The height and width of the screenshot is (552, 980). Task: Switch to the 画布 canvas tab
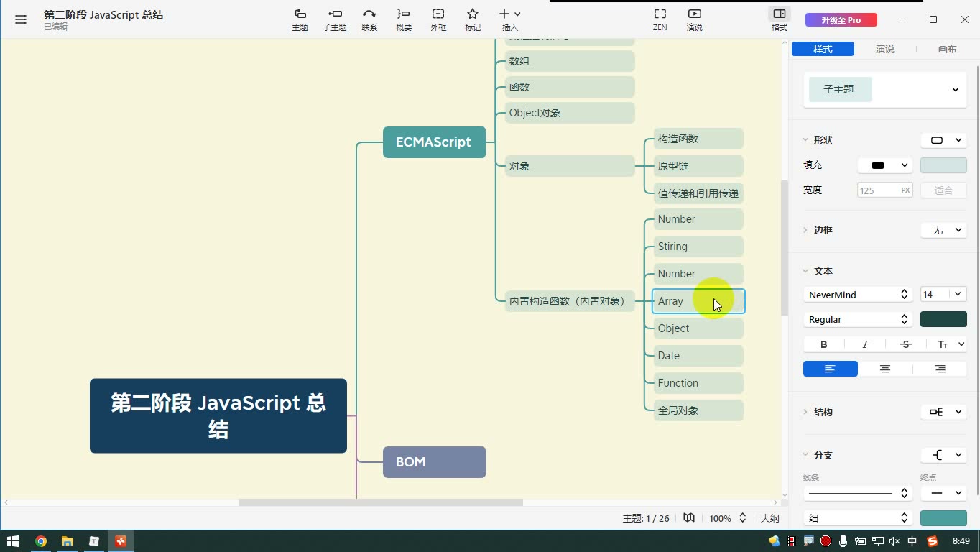(x=947, y=49)
